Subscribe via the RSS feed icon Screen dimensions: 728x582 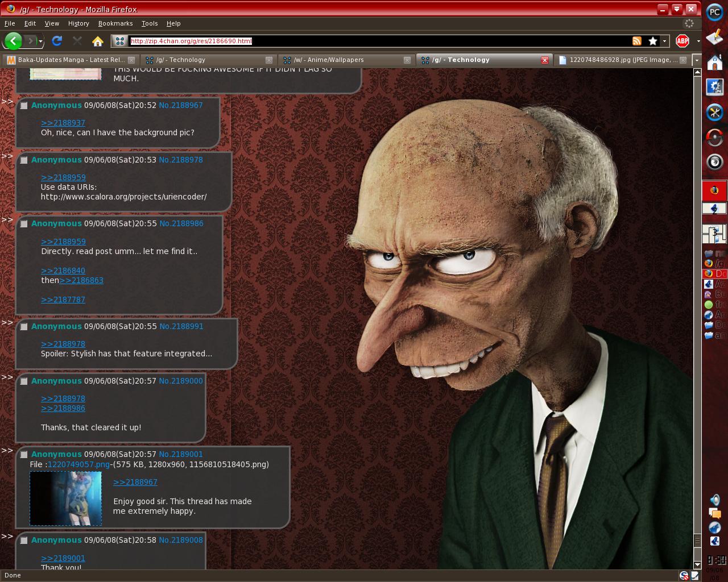(637, 41)
